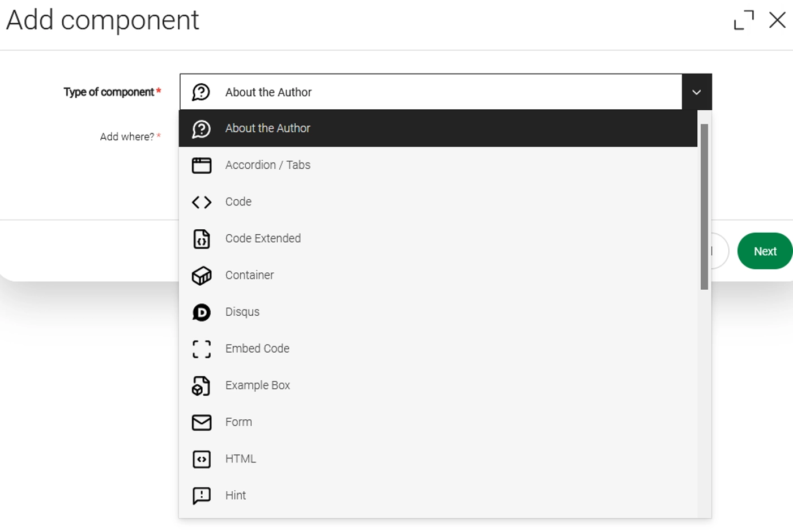Select the Hint component option

[x=236, y=496]
